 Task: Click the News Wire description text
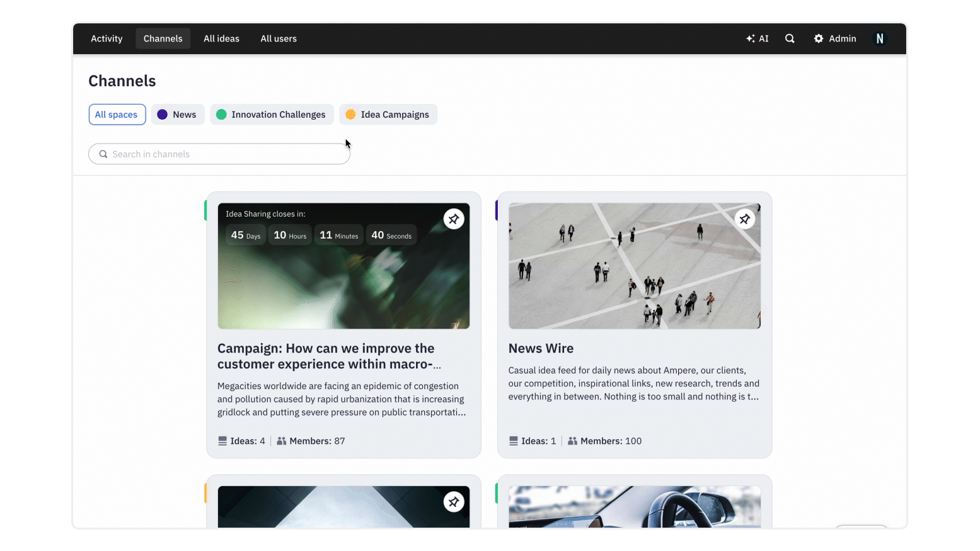pos(634,383)
